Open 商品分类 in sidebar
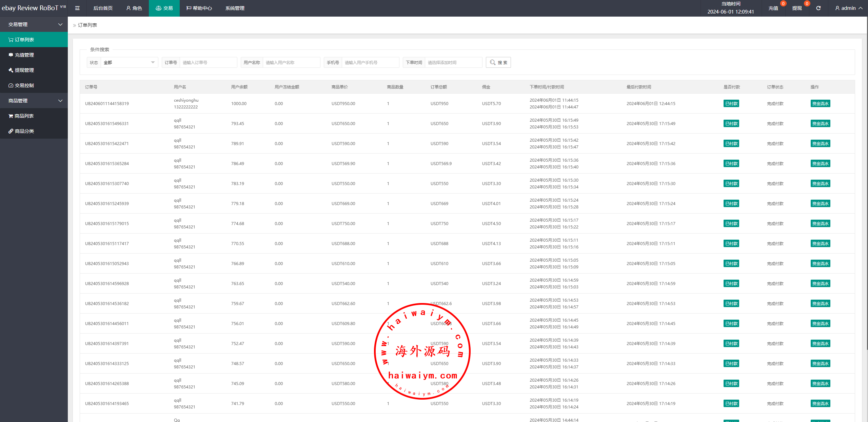This screenshot has width=868, height=422. click(x=24, y=131)
